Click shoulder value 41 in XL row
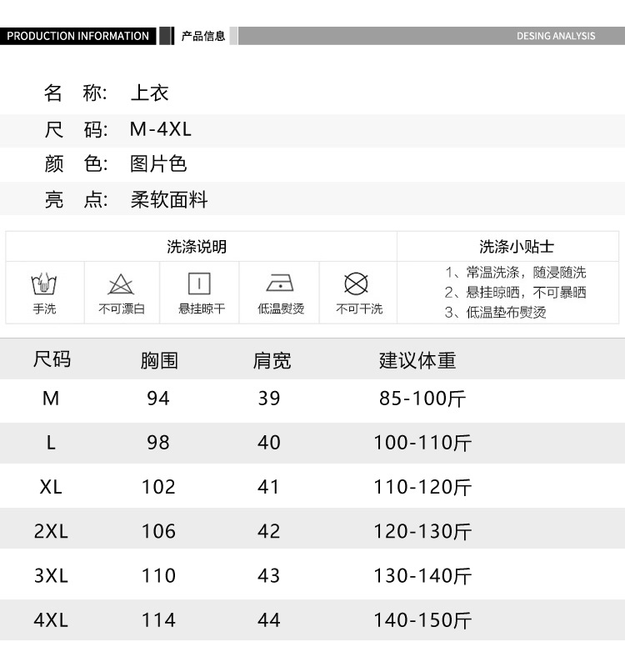This screenshot has width=625, height=672. [x=268, y=487]
